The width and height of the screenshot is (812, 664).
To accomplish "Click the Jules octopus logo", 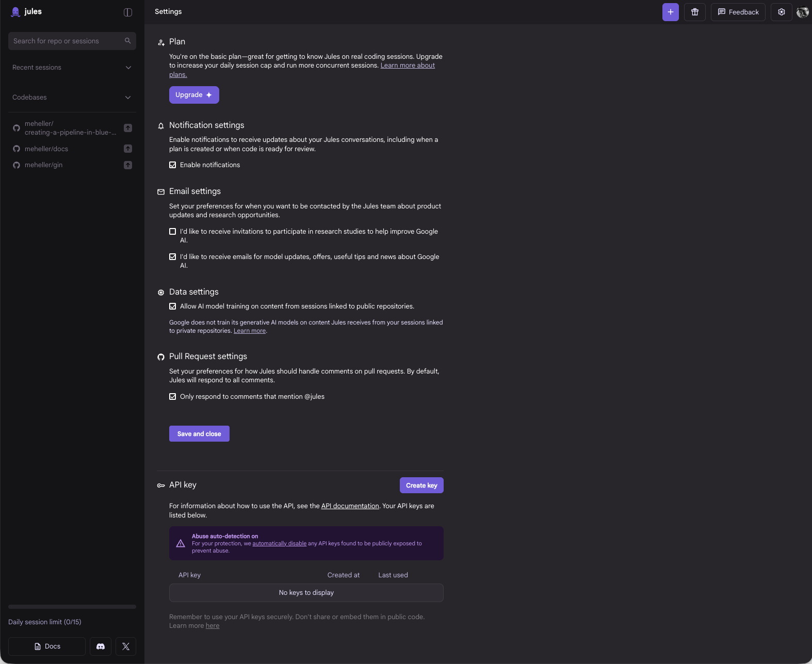I will click(16, 12).
